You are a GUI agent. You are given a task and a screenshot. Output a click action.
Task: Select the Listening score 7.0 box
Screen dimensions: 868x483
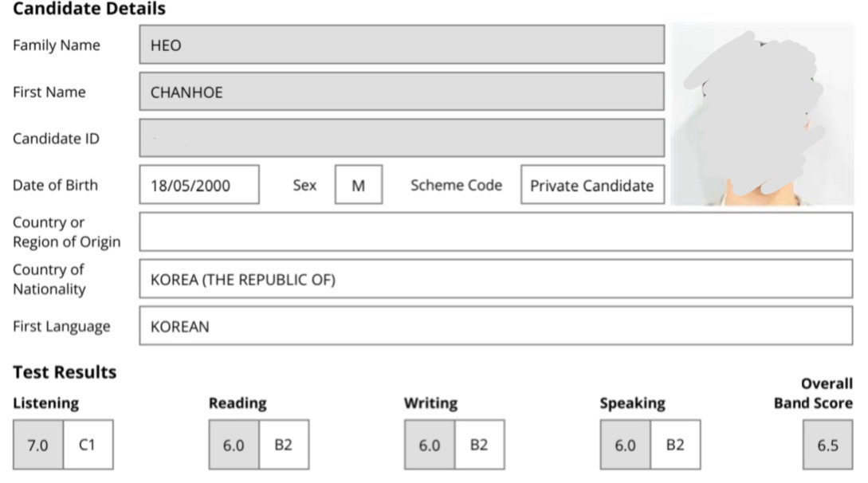click(x=38, y=445)
